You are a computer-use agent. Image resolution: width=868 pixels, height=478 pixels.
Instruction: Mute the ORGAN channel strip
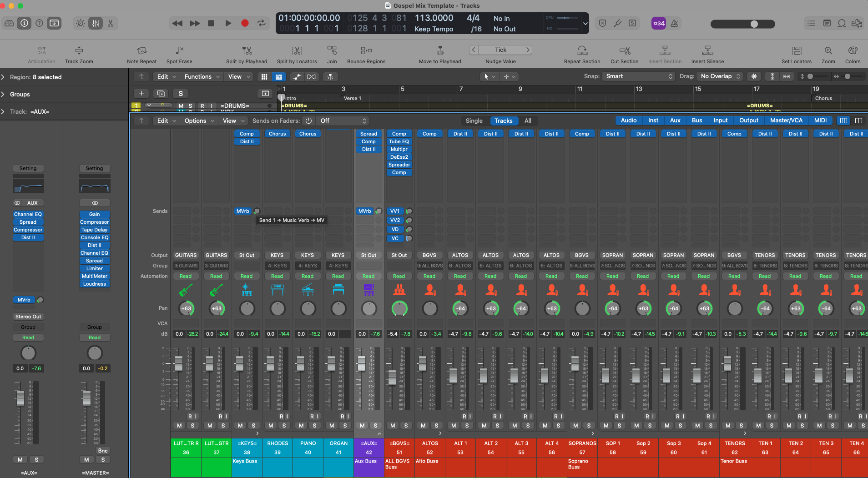pyautogui.click(x=332, y=425)
